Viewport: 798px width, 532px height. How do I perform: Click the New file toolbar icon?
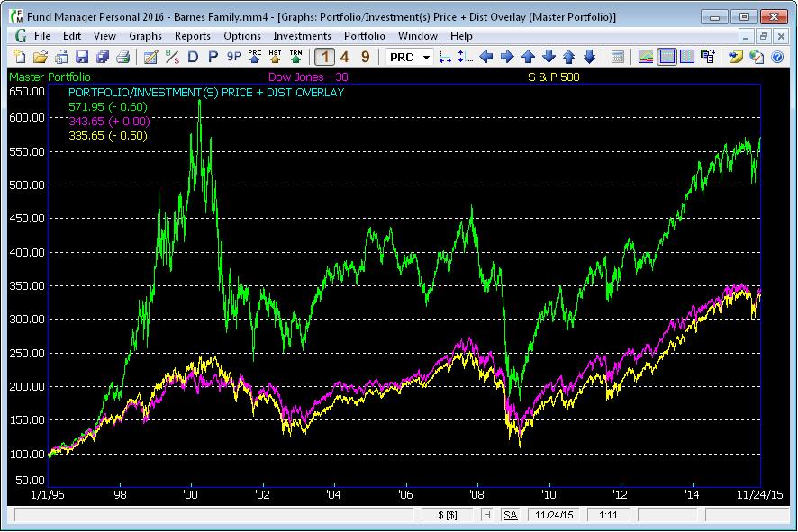click(19, 57)
